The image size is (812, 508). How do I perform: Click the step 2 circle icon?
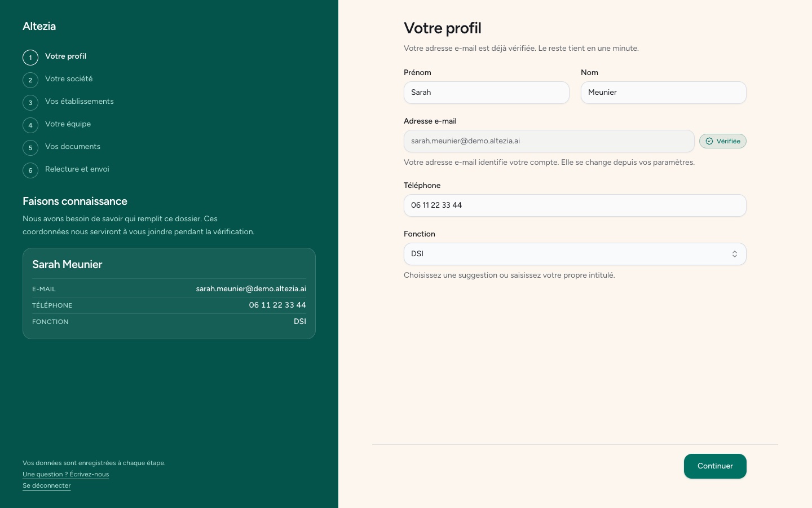coord(30,80)
